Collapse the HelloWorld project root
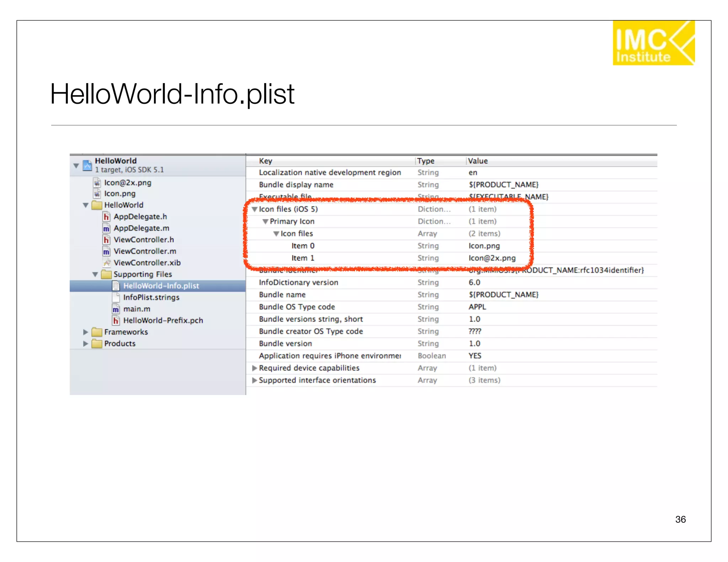 coord(76,166)
